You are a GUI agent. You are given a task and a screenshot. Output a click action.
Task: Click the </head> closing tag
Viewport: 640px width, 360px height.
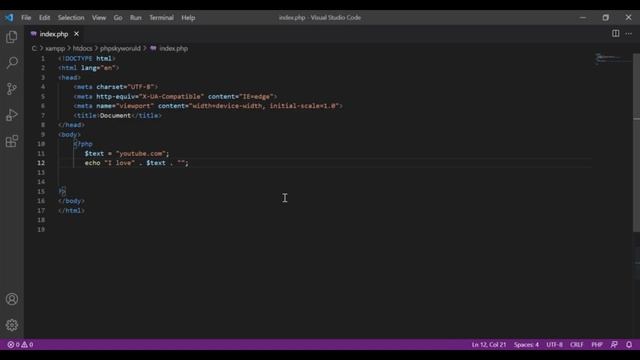coord(71,125)
